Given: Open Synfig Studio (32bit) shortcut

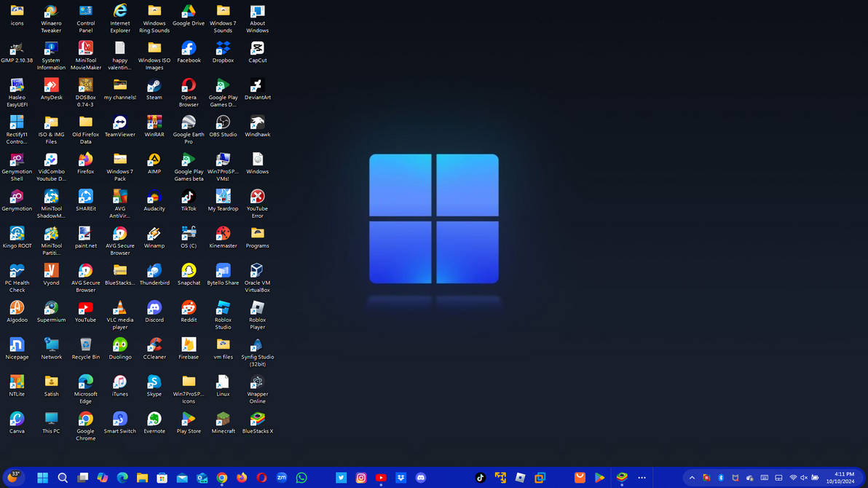Looking at the screenshot, I should [257, 353].
